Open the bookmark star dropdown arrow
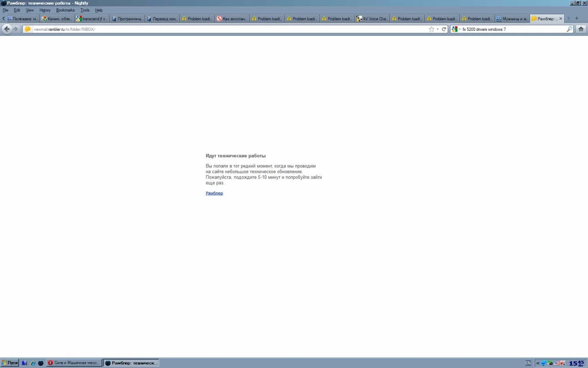The image size is (588, 368). [437, 29]
